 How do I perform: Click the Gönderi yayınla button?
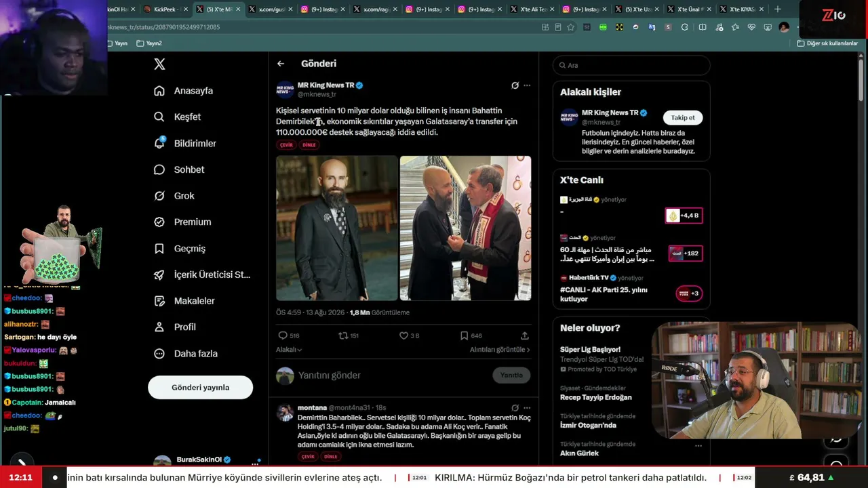(x=200, y=388)
